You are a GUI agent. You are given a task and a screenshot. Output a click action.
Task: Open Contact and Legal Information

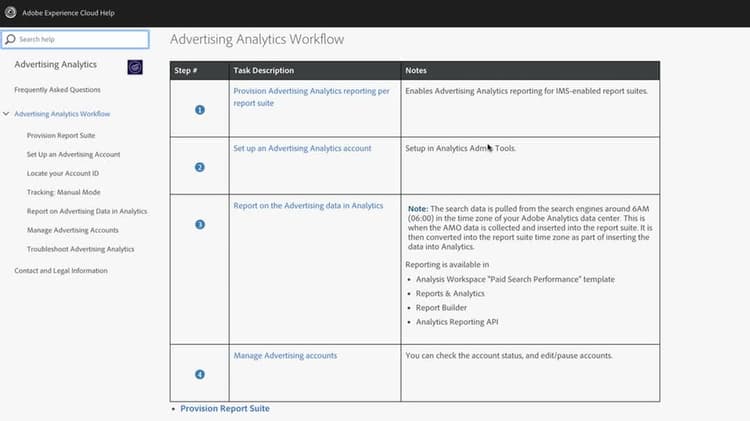click(x=61, y=271)
